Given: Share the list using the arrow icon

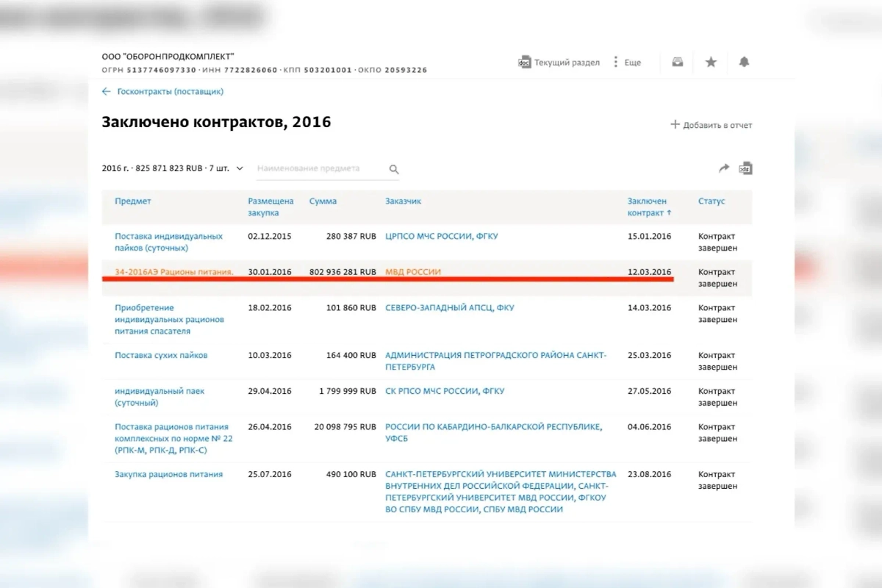Looking at the screenshot, I should click(723, 168).
